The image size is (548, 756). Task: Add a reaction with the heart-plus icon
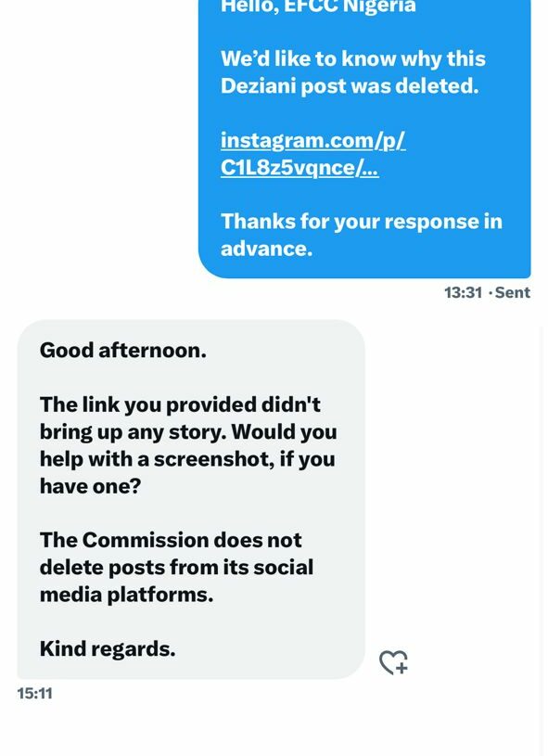pyautogui.click(x=393, y=661)
